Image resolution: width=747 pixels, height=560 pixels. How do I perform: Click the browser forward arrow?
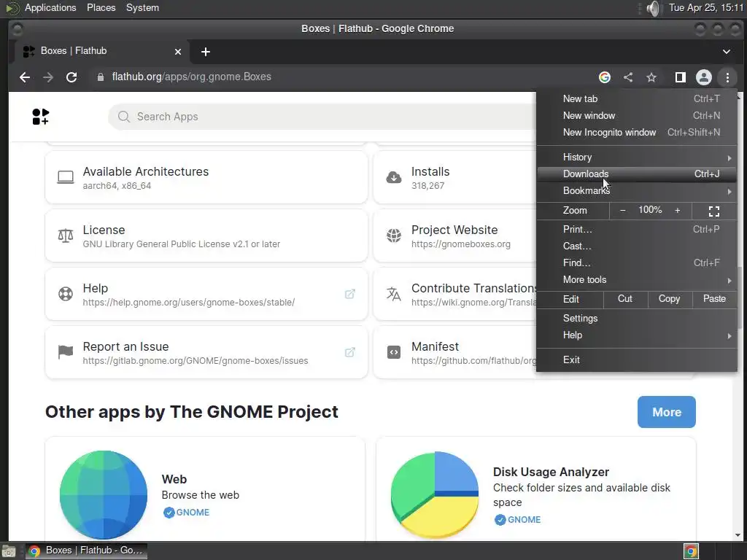pyautogui.click(x=48, y=77)
